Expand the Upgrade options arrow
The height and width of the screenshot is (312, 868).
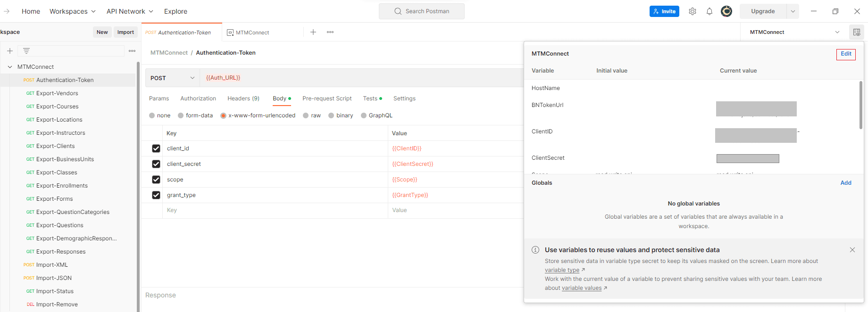[x=793, y=11]
